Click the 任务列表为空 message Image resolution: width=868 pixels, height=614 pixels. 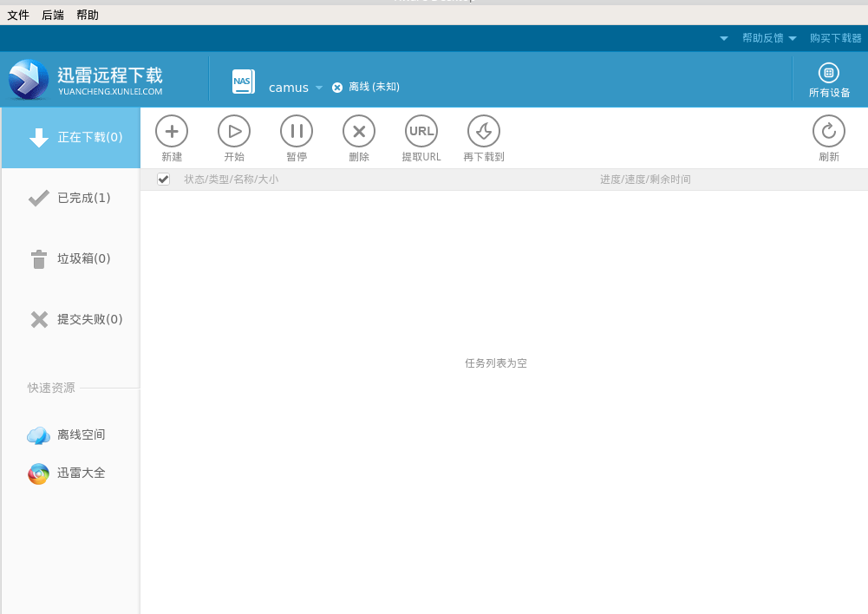495,363
